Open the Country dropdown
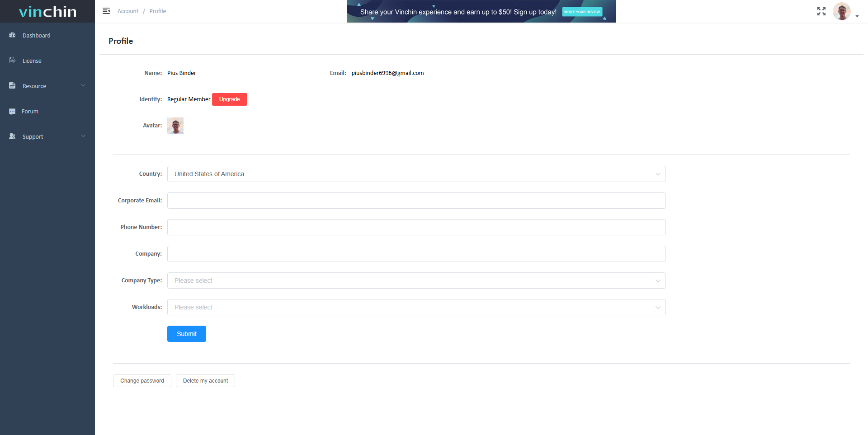Screen dimensions: 868x435 [416, 174]
